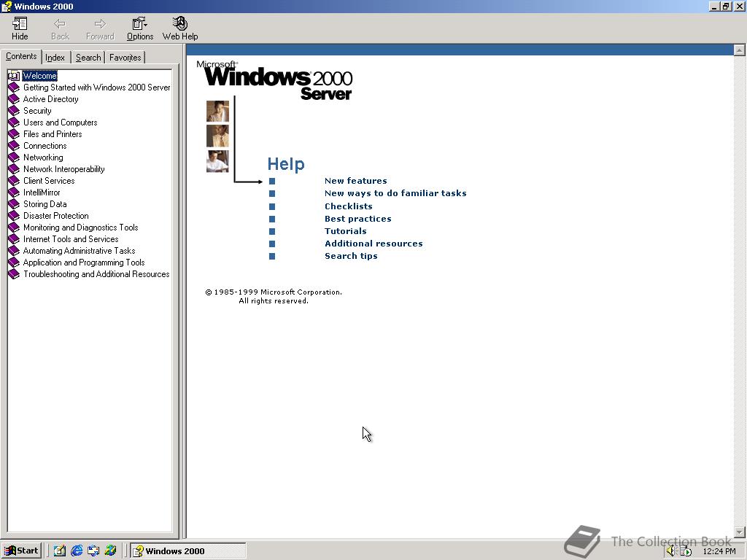Image resolution: width=747 pixels, height=560 pixels.
Task: Switch to the Index tab
Action: pyautogui.click(x=55, y=58)
